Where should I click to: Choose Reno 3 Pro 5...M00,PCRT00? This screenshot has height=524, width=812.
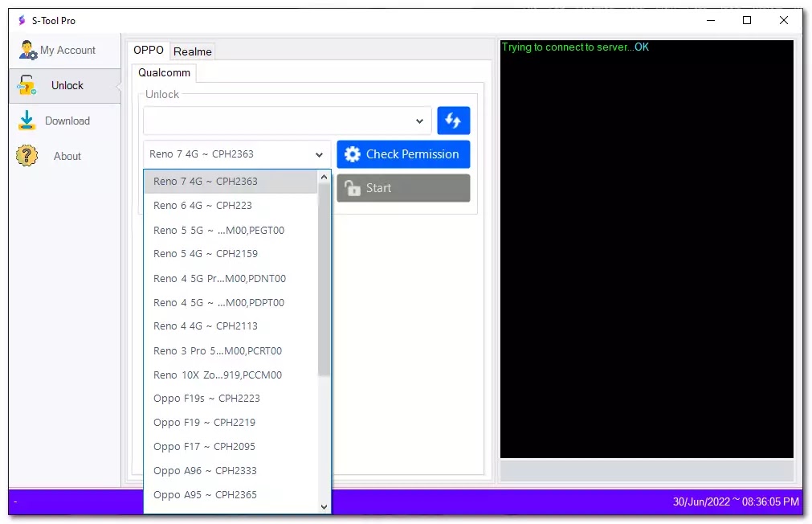[x=231, y=350]
